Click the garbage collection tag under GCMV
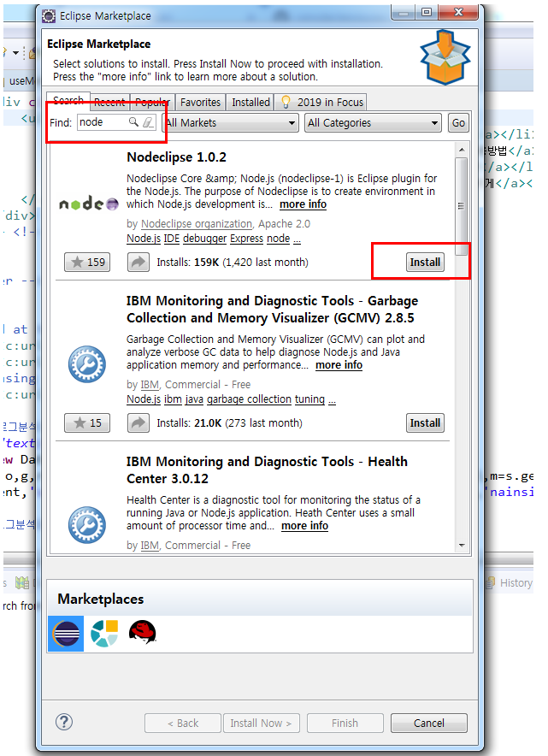548x756 pixels. click(249, 399)
